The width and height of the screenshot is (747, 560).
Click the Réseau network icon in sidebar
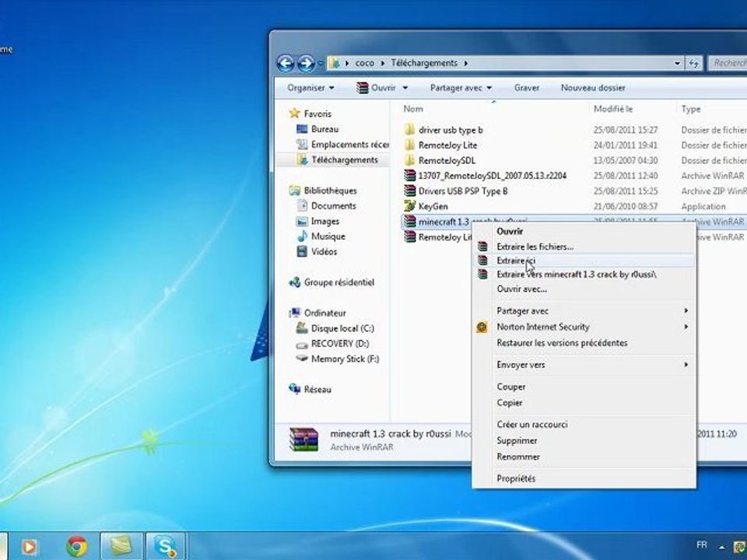294,389
